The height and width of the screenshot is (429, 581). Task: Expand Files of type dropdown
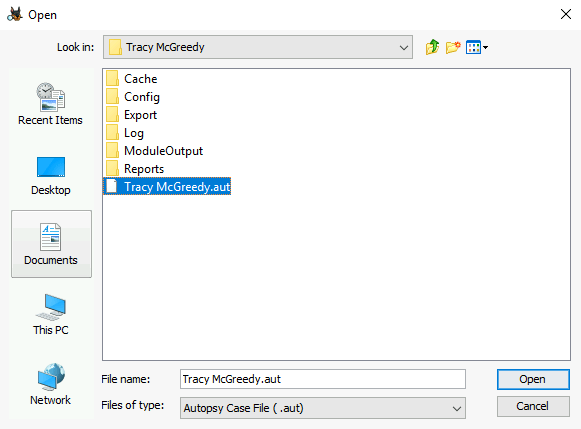(456, 408)
